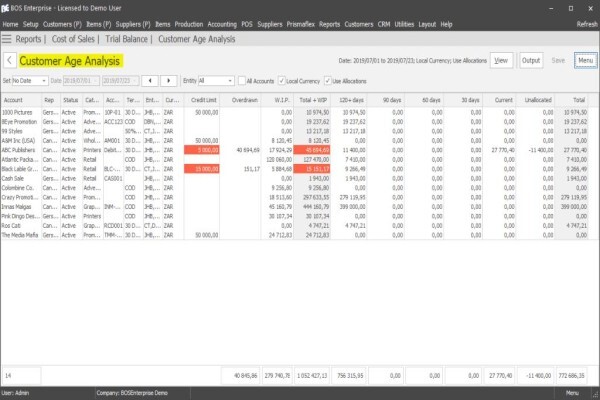
Task: Click the User: Admin status entry
Action: pos(15,393)
